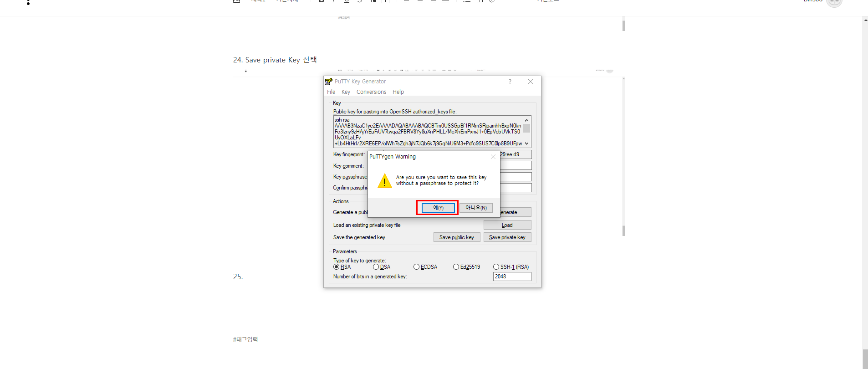Click the 'Type of key to generate:' label
Image resolution: width=868 pixels, height=369 pixels.
point(359,261)
